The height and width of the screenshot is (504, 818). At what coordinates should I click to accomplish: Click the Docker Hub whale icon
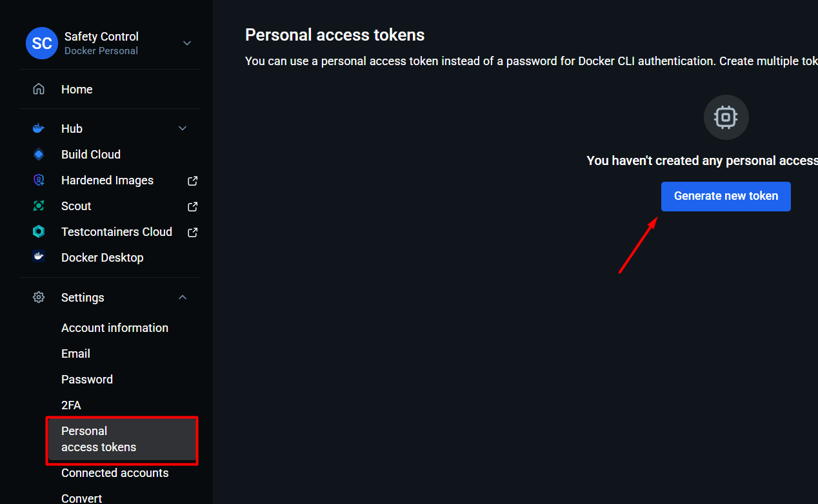39,129
